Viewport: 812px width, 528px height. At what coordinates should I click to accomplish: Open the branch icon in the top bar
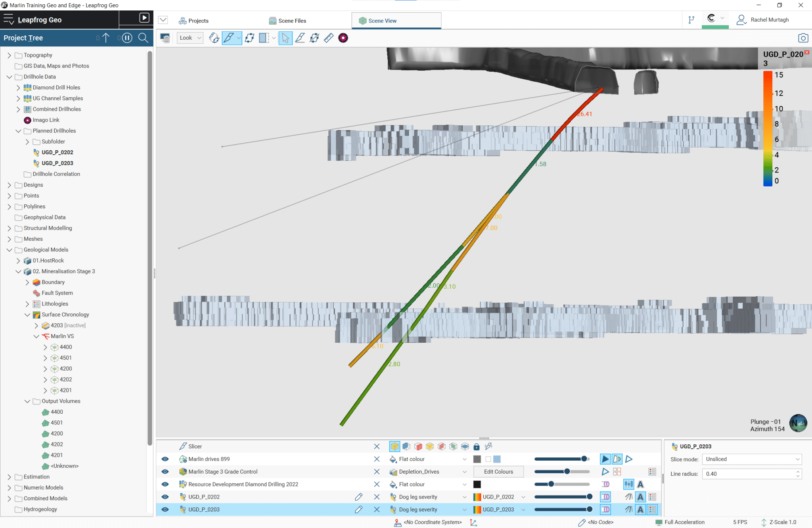[x=691, y=20]
